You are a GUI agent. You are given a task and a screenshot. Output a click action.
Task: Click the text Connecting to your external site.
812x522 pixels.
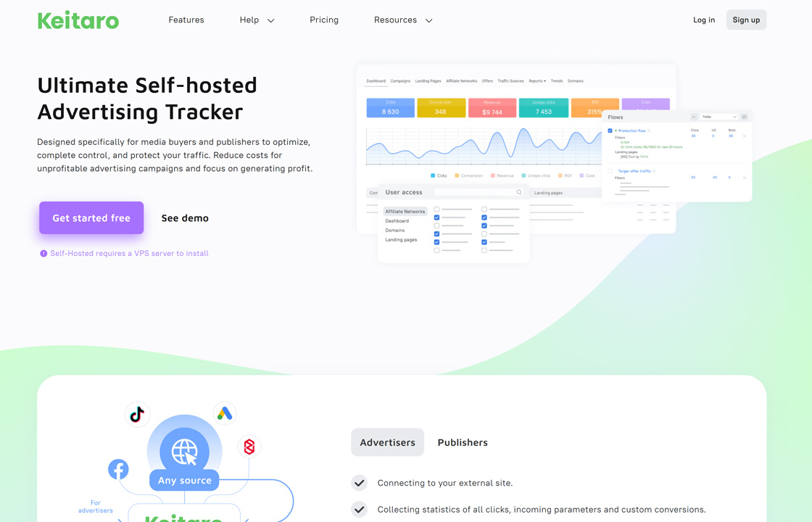[445, 483]
